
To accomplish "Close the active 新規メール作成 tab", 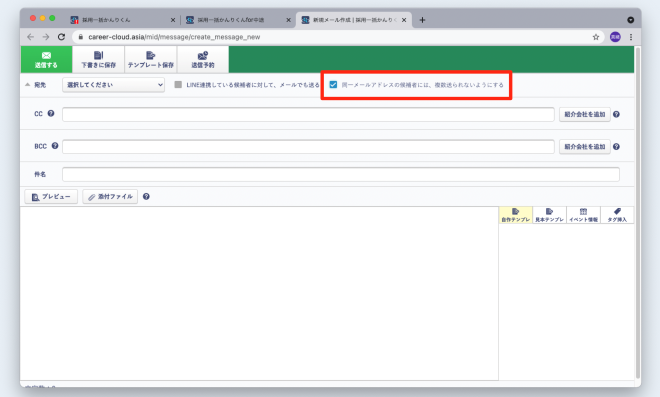I will click(404, 20).
